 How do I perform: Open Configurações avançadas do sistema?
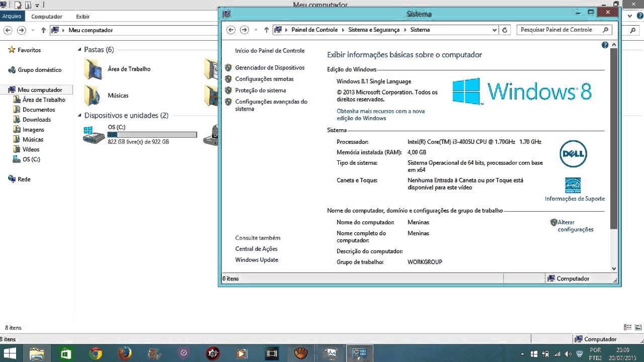(271, 105)
